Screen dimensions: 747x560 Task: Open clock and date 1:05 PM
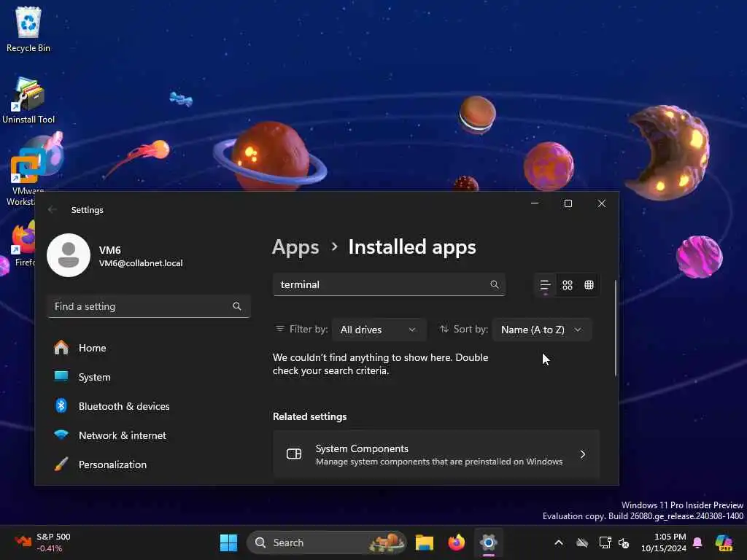[x=664, y=542]
